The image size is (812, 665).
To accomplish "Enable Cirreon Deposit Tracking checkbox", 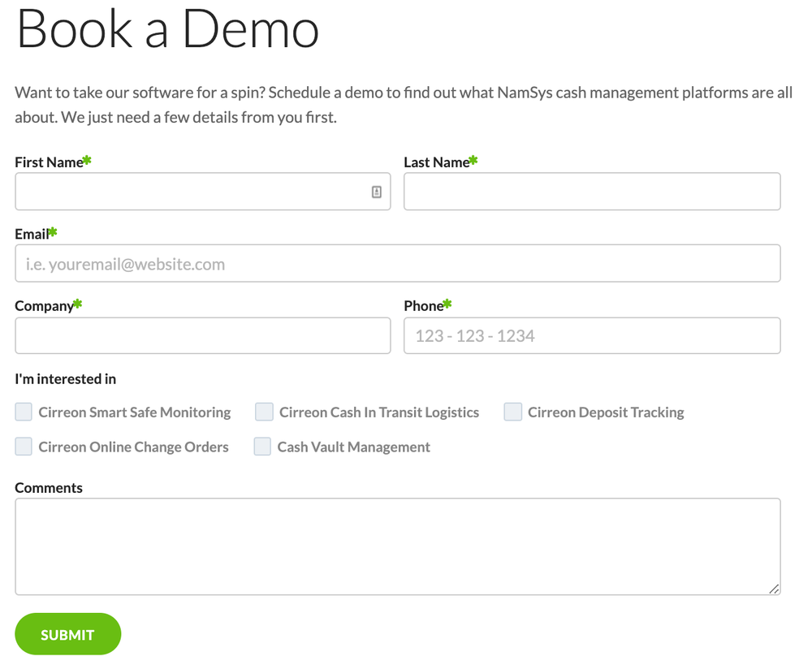I will coord(512,412).
